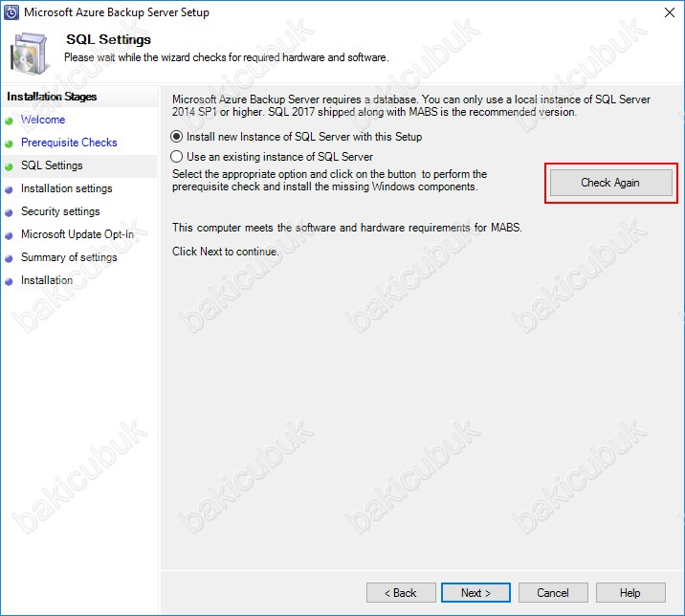This screenshot has height=616, width=685.
Task: Cancel the Azure Backup Server setup
Action: point(553,593)
